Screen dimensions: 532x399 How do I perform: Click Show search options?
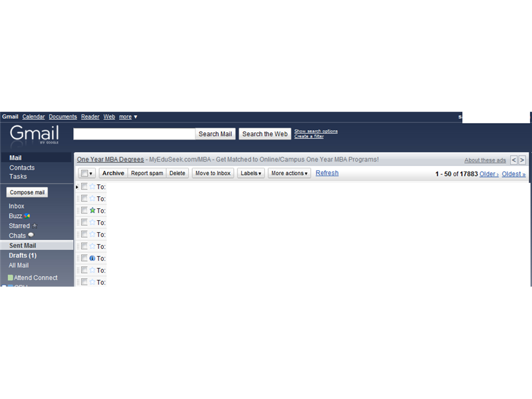(x=316, y=131)
